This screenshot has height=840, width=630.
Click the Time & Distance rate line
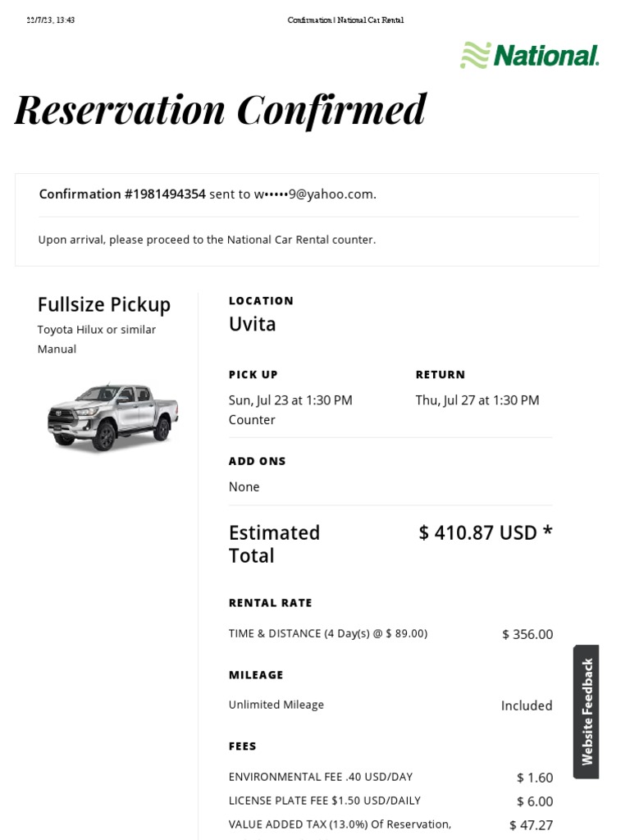[328, 634]
